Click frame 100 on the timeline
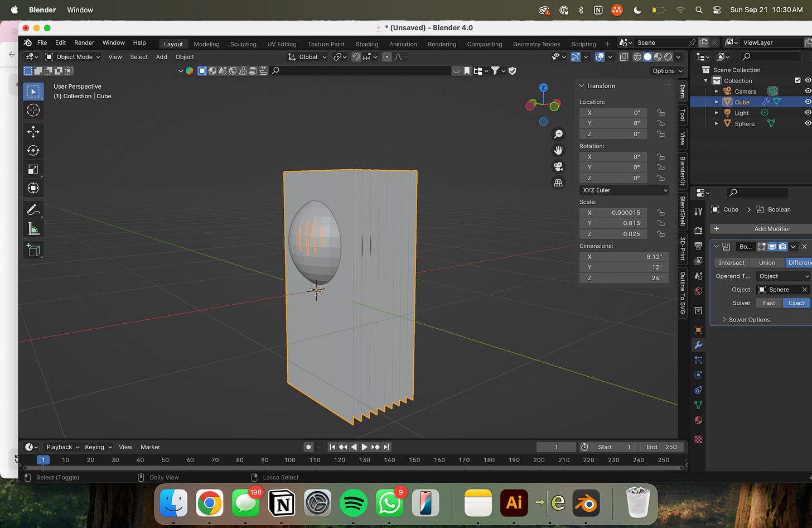Viewport: 812px width, 528px height. tap(289, 460)
